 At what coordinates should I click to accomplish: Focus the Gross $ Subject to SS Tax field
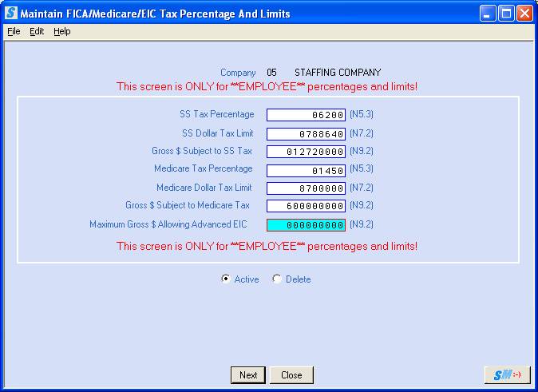click(306, 152)
